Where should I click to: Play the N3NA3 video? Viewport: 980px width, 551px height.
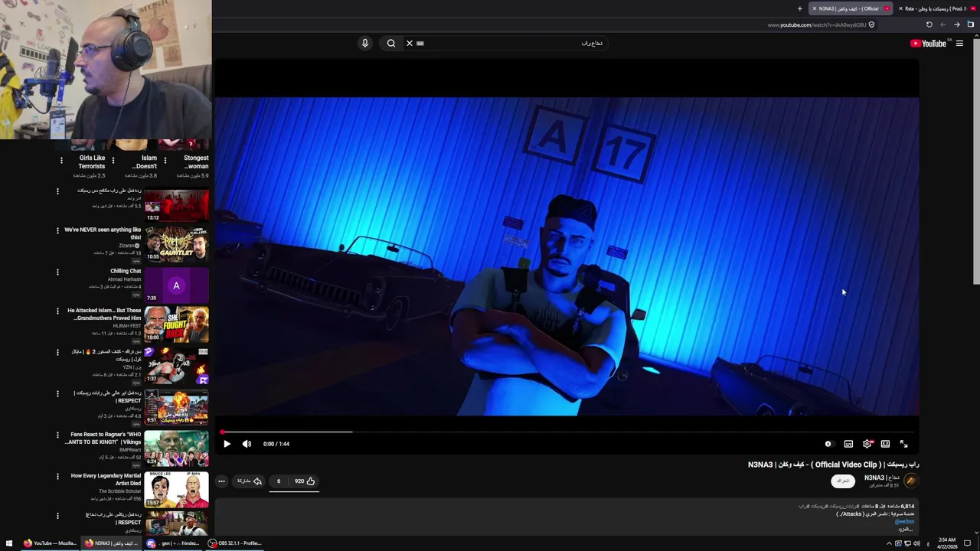[x=227, y=444]
